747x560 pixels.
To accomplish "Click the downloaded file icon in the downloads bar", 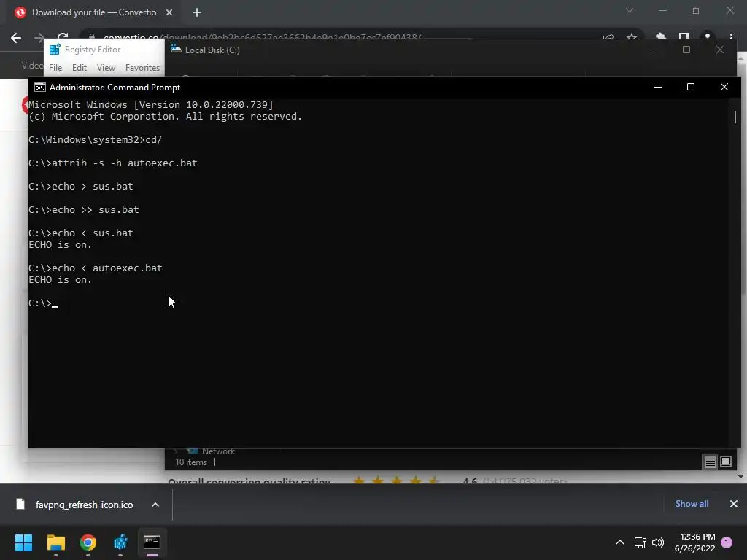I will [x=20, y=505].
